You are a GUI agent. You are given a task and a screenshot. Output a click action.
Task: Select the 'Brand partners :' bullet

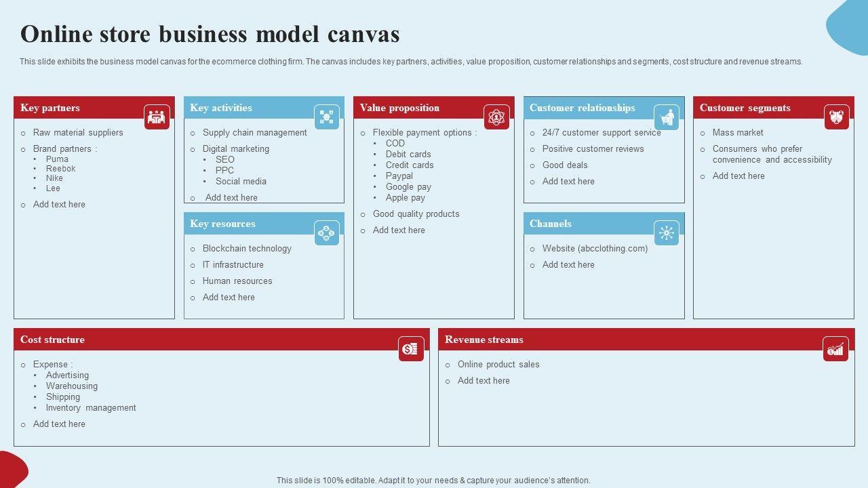(x=65, y=149)
